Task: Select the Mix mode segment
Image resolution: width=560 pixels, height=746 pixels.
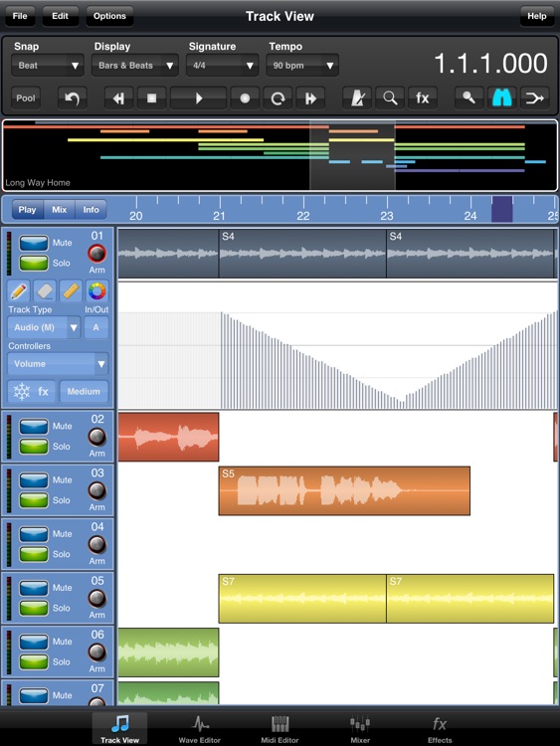Action: [x=60, y=209]
